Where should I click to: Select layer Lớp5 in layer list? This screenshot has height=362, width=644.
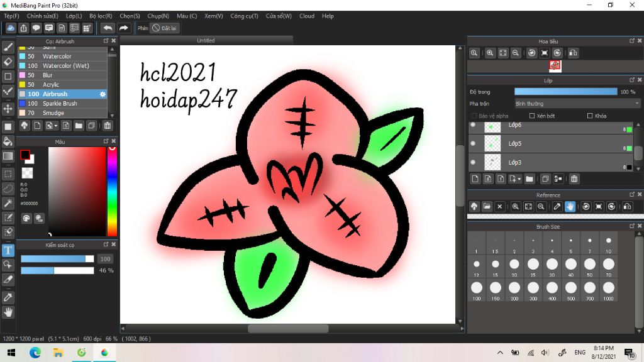[x=550, y=144]
